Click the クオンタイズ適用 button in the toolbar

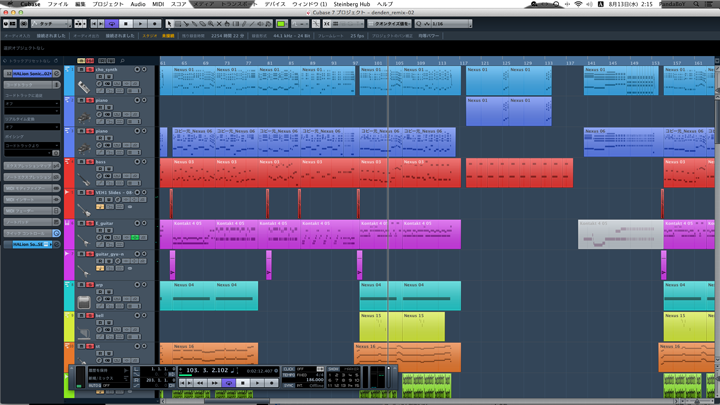click(390, 23)
